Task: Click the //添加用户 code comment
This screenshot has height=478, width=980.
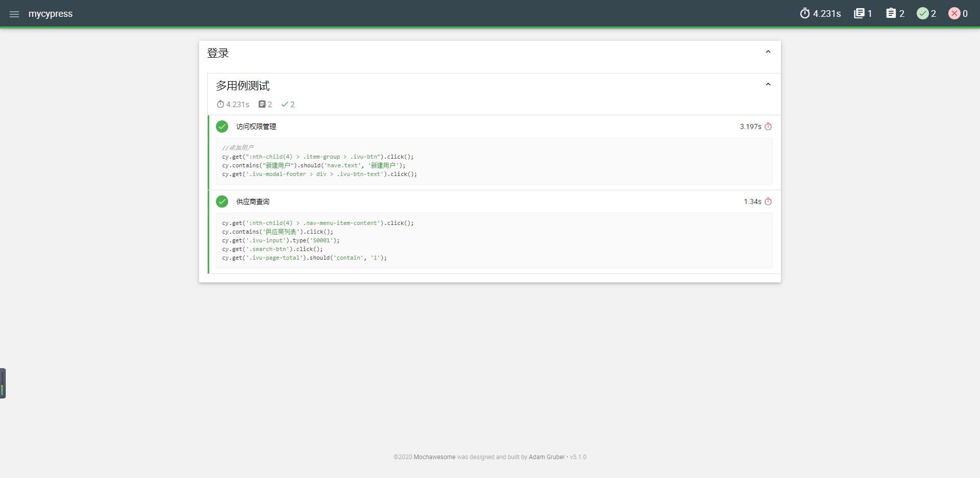Action: click(x=238, y=148)
